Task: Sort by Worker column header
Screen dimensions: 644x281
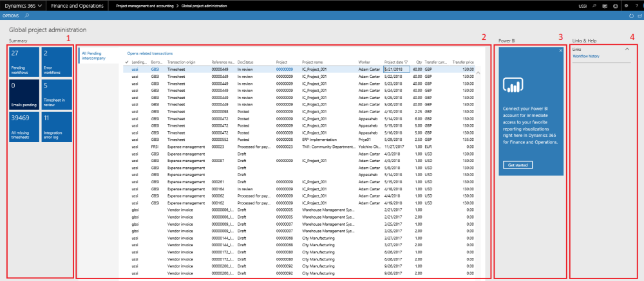Action: tap(365, 62)
